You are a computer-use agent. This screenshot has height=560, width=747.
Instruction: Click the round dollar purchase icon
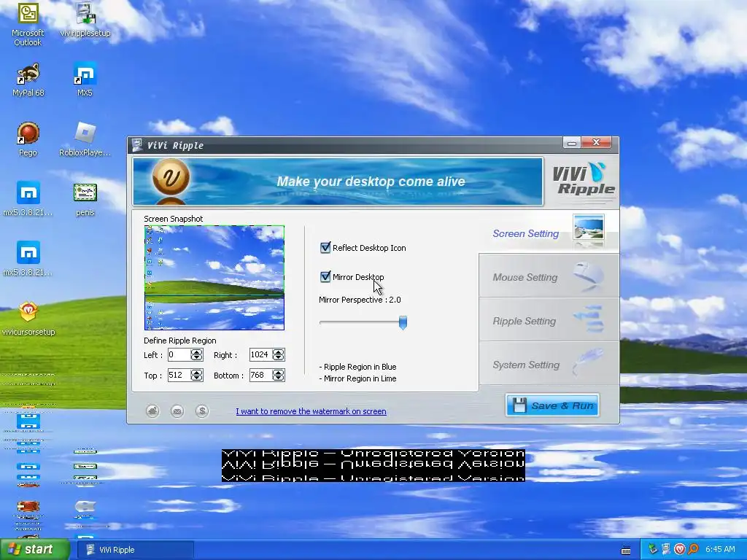point(202,411)
